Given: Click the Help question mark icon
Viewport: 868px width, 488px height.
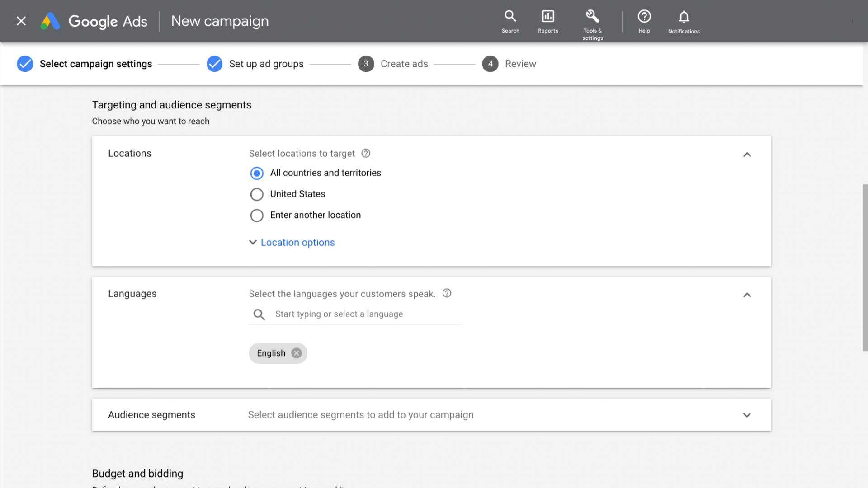Looking at the screenshot, I should tap(644, 21).
